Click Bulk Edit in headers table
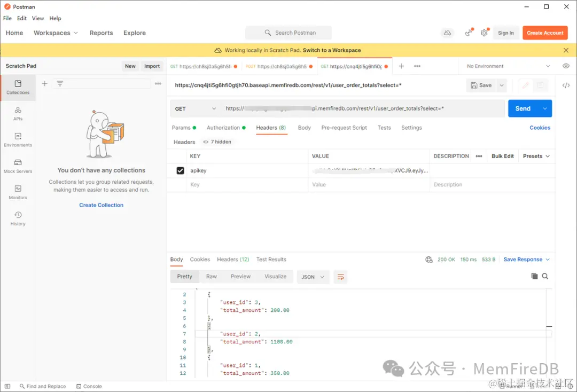 [x=503, y=156]
